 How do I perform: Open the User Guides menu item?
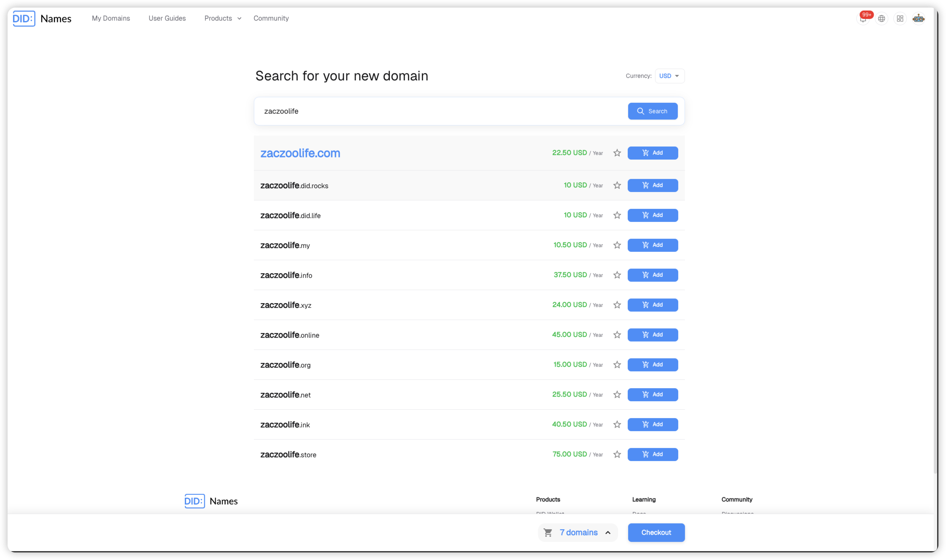167,19
